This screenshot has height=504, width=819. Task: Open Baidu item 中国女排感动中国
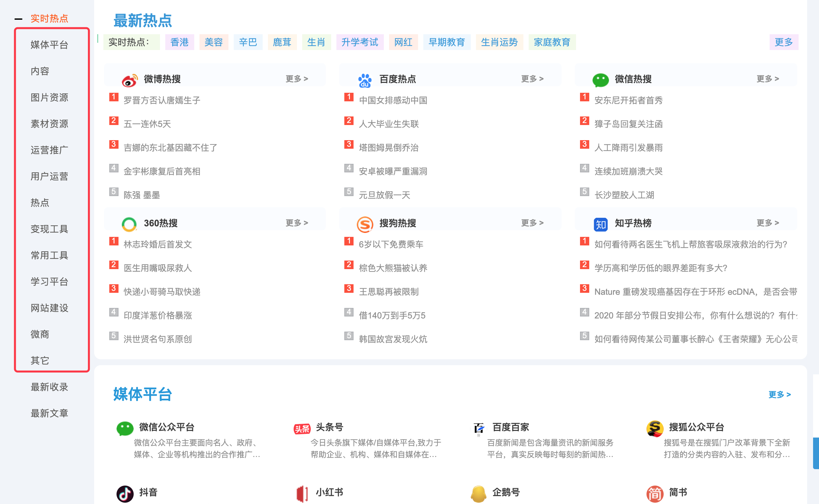coord(393,100)
